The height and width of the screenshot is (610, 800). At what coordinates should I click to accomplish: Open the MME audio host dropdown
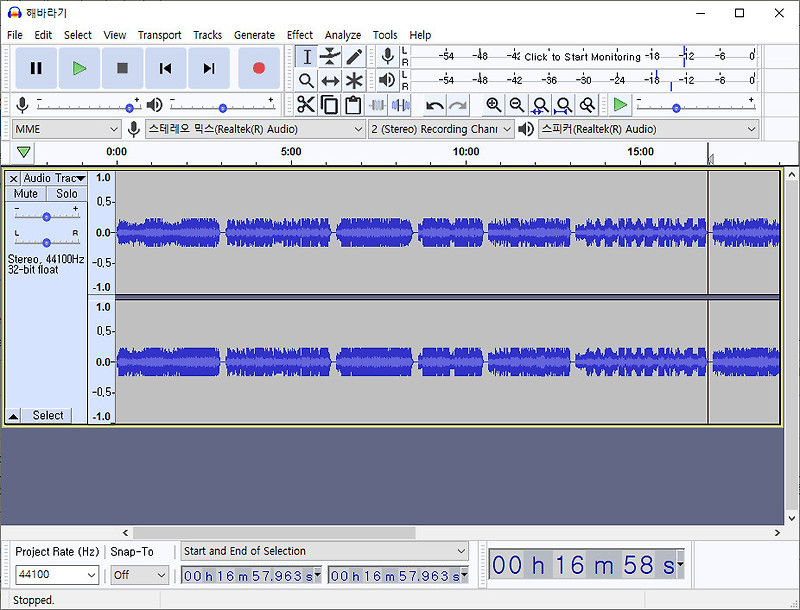click(x=65, y=129)
